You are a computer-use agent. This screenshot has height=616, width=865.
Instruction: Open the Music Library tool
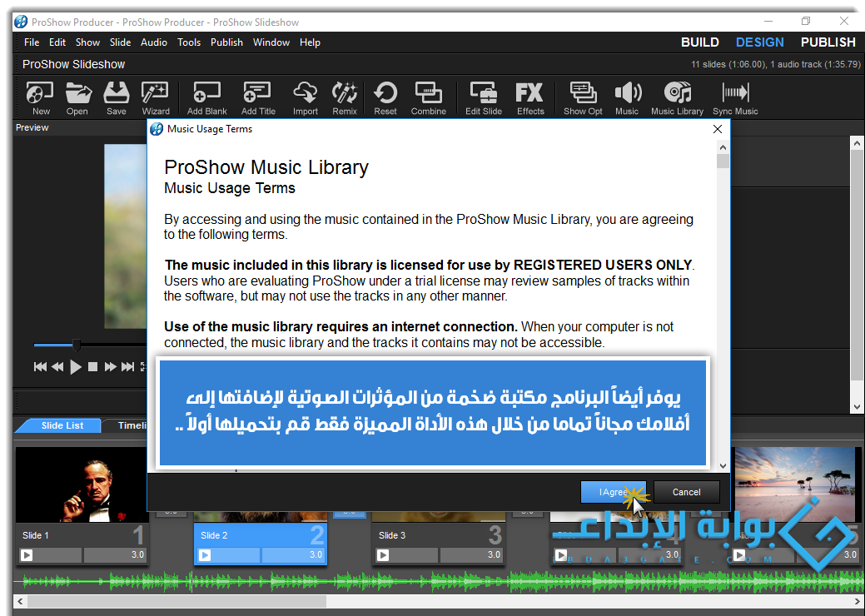click(678, 98)
